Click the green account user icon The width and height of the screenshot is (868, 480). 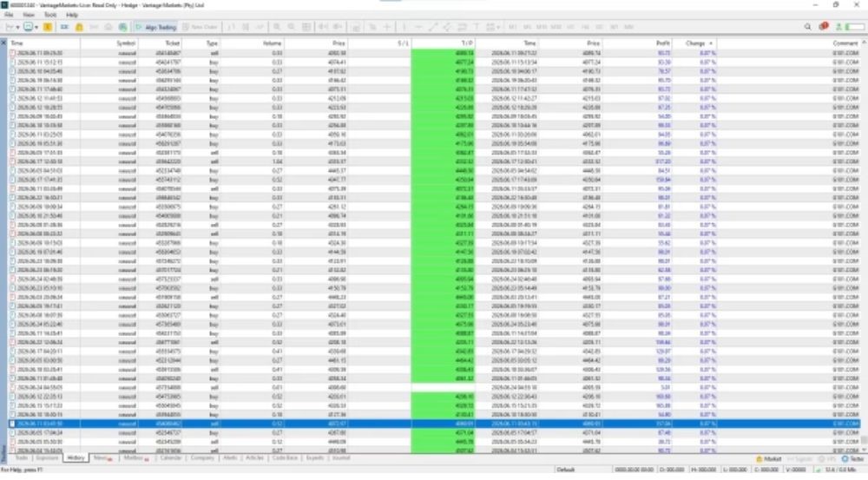(839, 27)
